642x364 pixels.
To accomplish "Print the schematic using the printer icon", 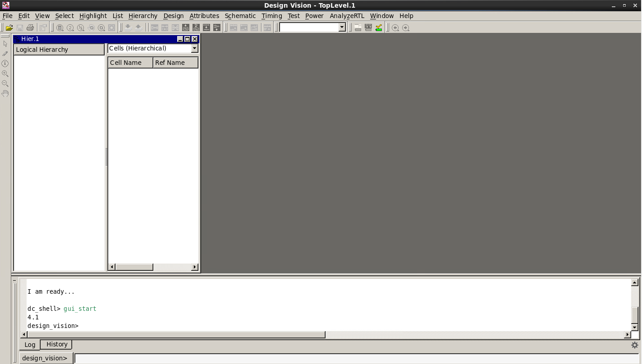I will point(30,27).
